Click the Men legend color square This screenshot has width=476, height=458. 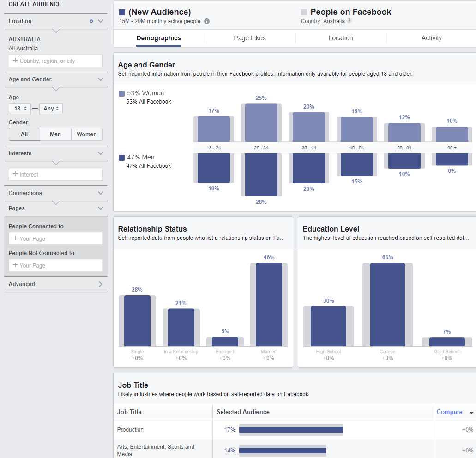tap(121, 158)
